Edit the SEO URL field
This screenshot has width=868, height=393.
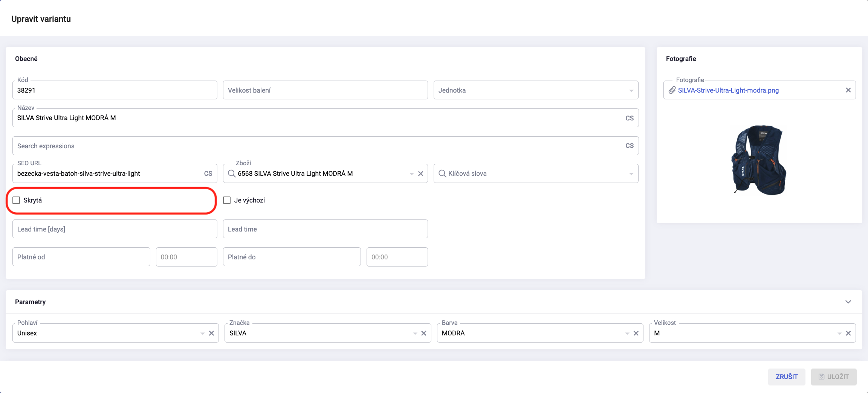[x=115, y=174]
